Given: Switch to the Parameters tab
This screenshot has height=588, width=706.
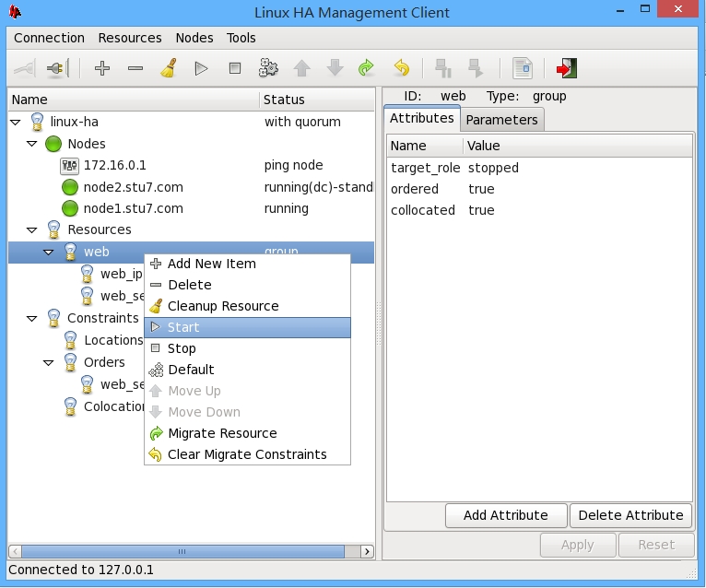Looking at the screenshot, I should (x=501, y=120).
